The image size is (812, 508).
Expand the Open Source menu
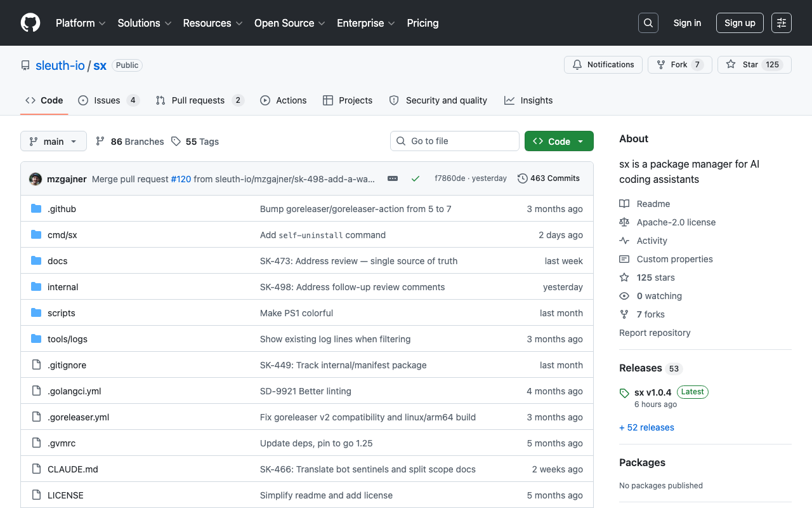coord(290,23)
